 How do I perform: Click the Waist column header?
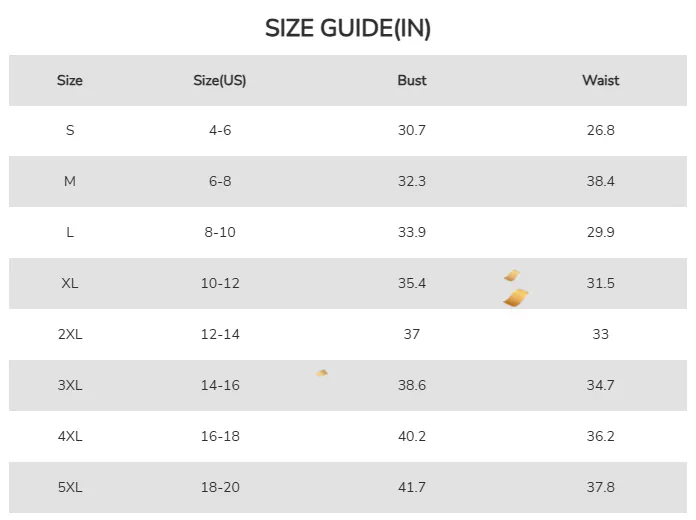pyautogui.click(x=600, y=80)
